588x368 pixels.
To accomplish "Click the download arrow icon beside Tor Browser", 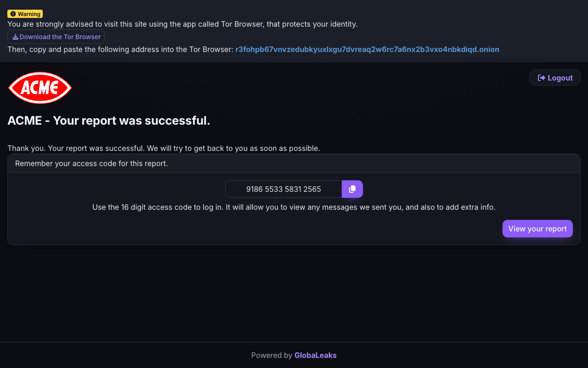I will (15, 37).
